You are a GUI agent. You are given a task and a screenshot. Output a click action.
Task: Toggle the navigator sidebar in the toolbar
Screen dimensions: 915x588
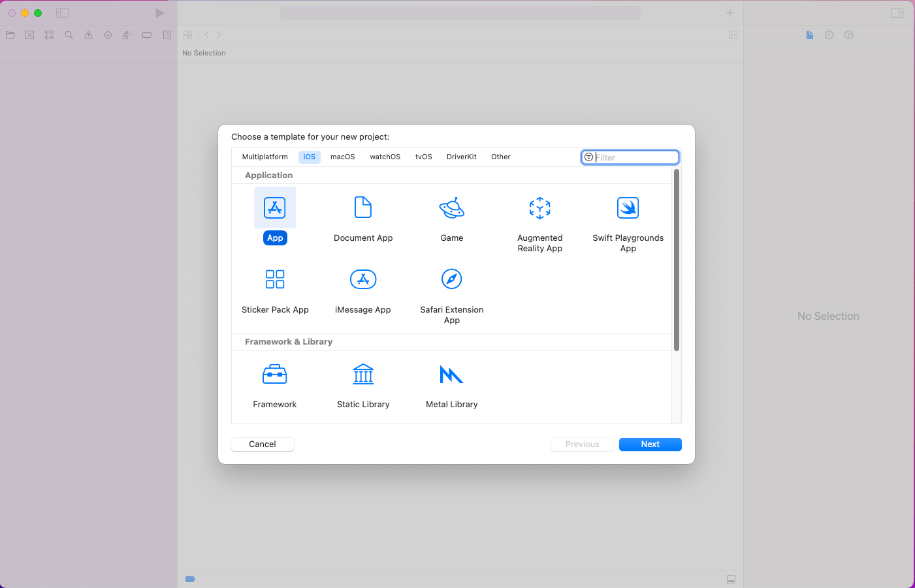[x=63, y=13]
